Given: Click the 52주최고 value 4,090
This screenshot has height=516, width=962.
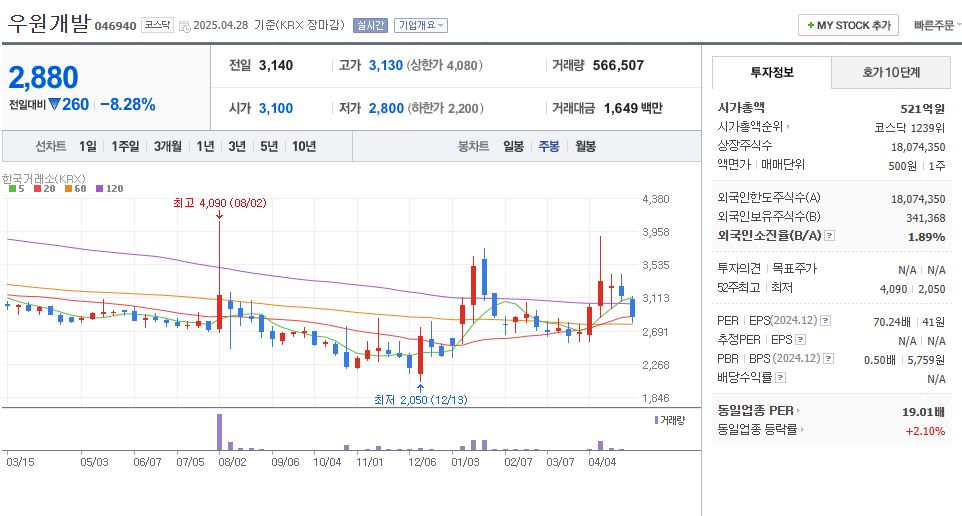Looking at the screenshot, I should [893, 288].
